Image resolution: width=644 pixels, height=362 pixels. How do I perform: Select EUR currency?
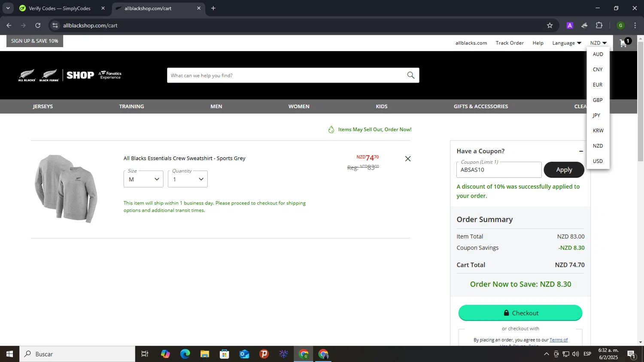pos(598,85)
